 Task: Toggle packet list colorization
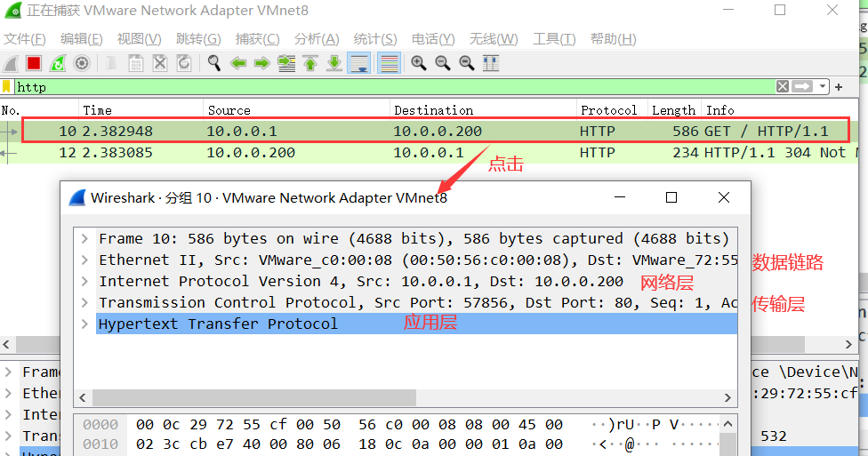point(390,64)
